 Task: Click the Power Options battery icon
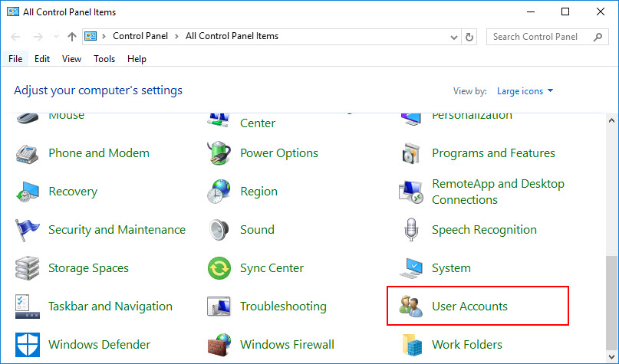coord(219,153)
